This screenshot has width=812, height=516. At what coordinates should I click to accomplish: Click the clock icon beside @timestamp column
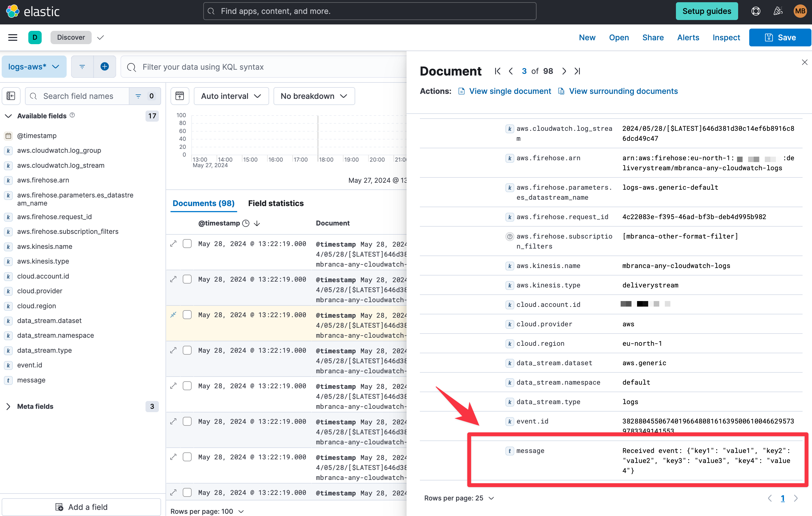click(246, 223)
